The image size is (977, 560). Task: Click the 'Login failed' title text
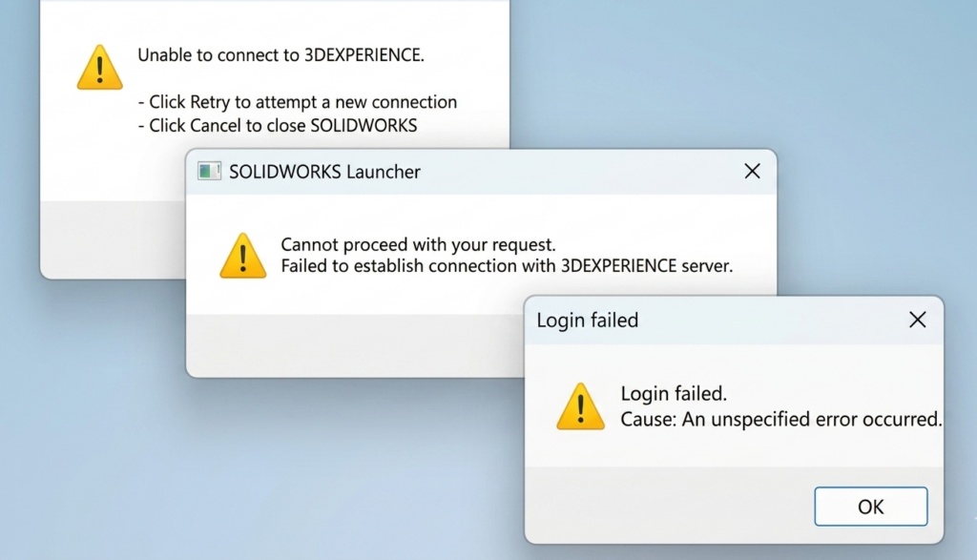[x=587, y=321]
